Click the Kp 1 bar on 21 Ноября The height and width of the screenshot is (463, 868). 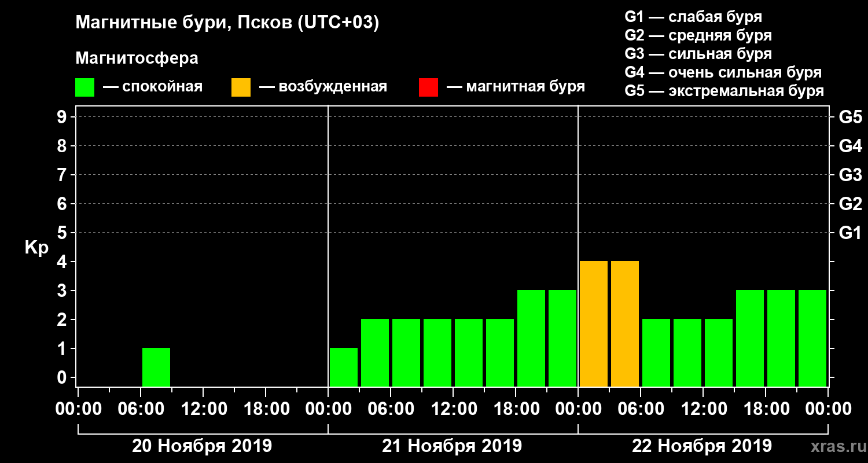tap(344, 367)
